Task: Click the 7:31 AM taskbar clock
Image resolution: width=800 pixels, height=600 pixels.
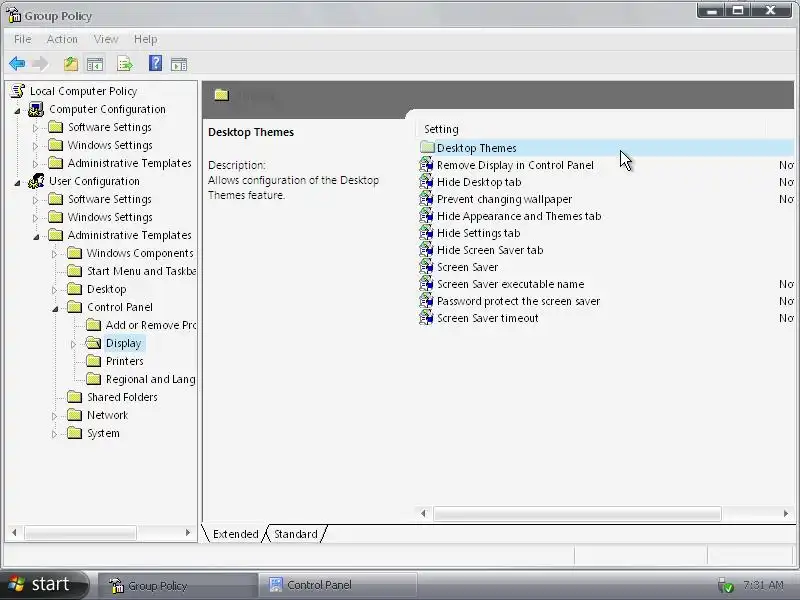Action: coord(763,585)
